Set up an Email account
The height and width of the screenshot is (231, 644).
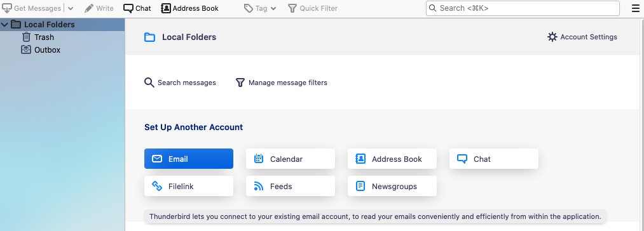point(189,159)
